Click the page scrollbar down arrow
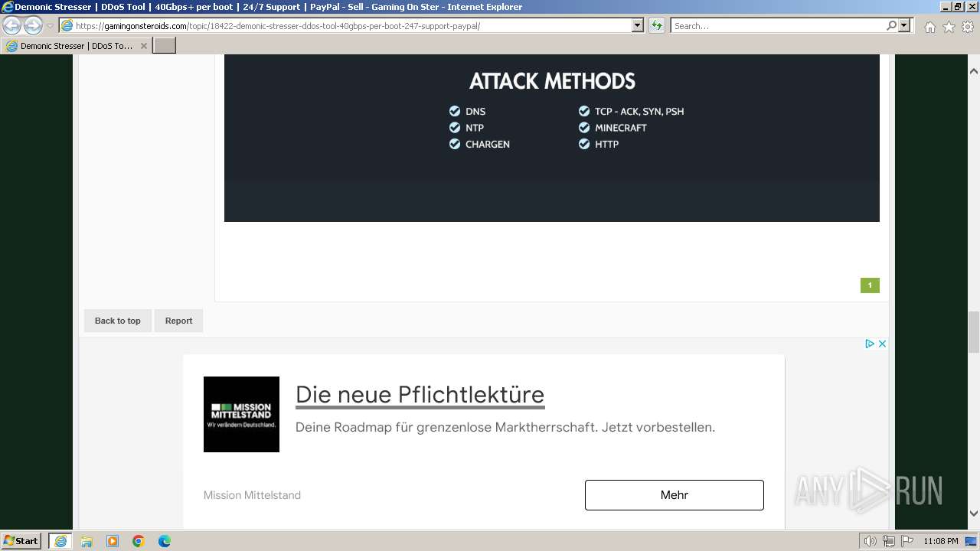The width and height of the screenshot is (980, 551). pyautogui.click(x=974, y=514)
